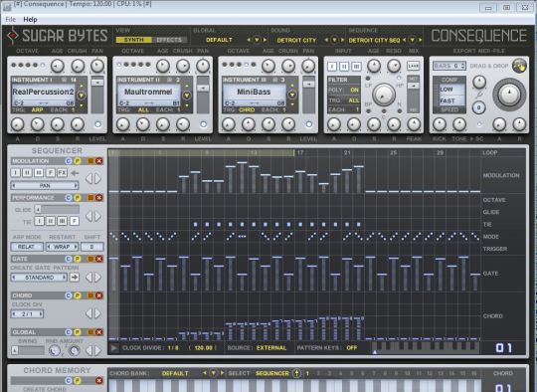Click the arrow button next to STANDARD gate pattern
The width and height of the screenshot is (537, 392).
click(x=75, y=277)
